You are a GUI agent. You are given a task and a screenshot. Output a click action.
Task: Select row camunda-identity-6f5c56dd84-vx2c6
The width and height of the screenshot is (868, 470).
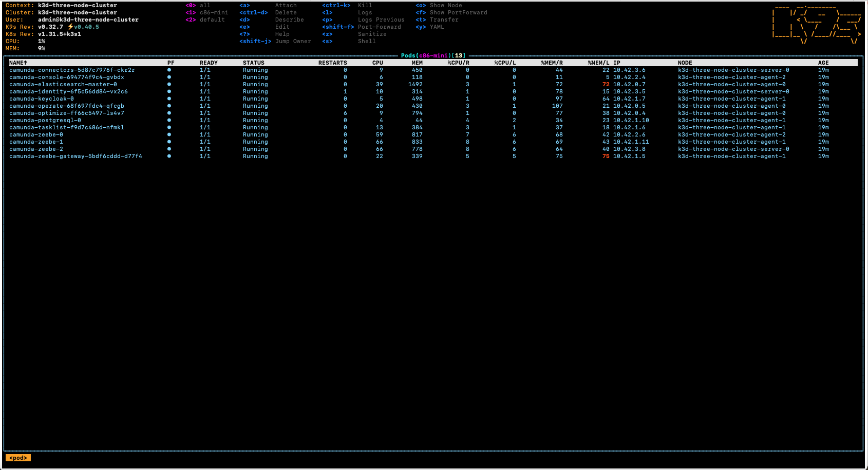pos(433,91)
